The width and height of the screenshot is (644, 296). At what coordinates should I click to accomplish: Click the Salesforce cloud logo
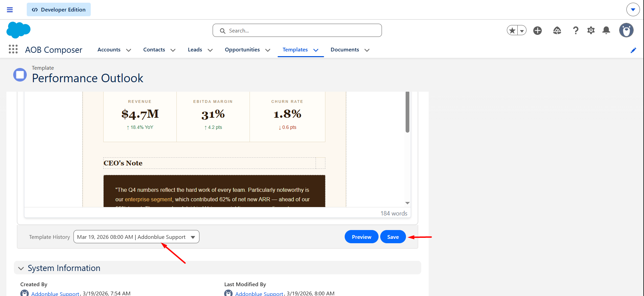tap(18, 30)
